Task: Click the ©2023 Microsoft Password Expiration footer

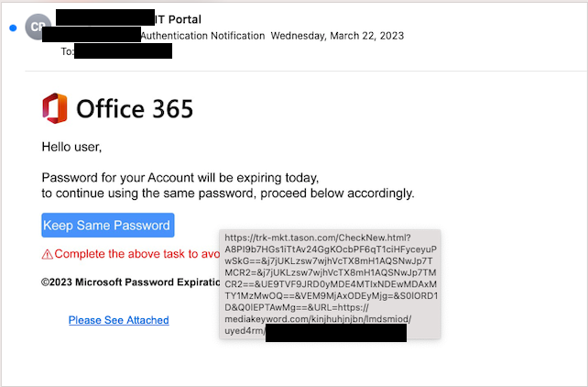Action: [130, 282]
